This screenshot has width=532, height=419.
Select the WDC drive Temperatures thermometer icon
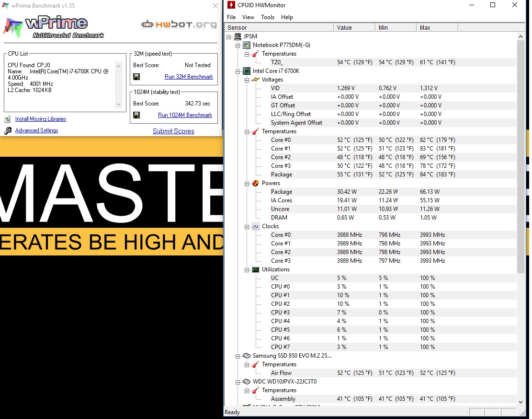click(x=256, y=391)
